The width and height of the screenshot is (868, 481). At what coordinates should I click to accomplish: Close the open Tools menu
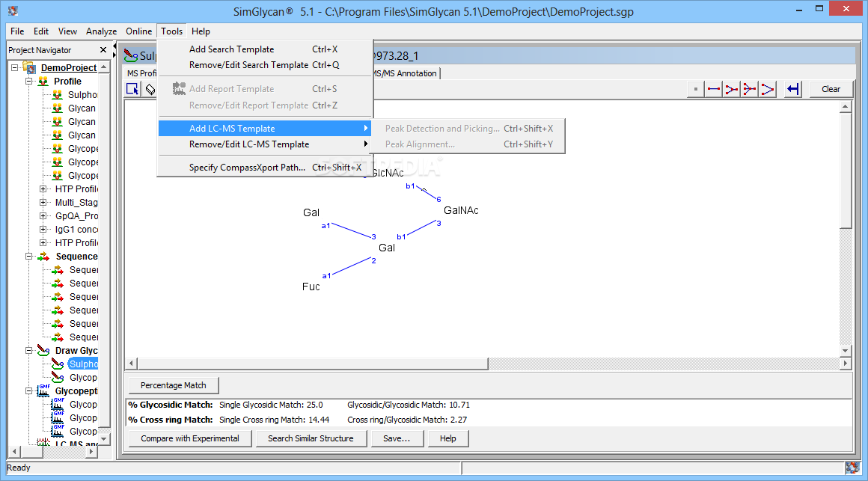[171, 31]
